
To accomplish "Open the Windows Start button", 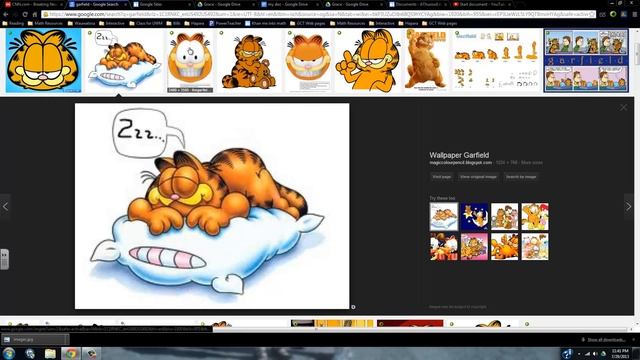I will 9,353.
